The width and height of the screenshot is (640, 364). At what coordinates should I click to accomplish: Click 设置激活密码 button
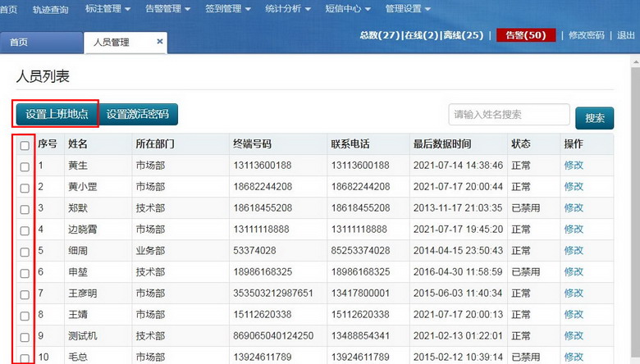click(138, 114)
